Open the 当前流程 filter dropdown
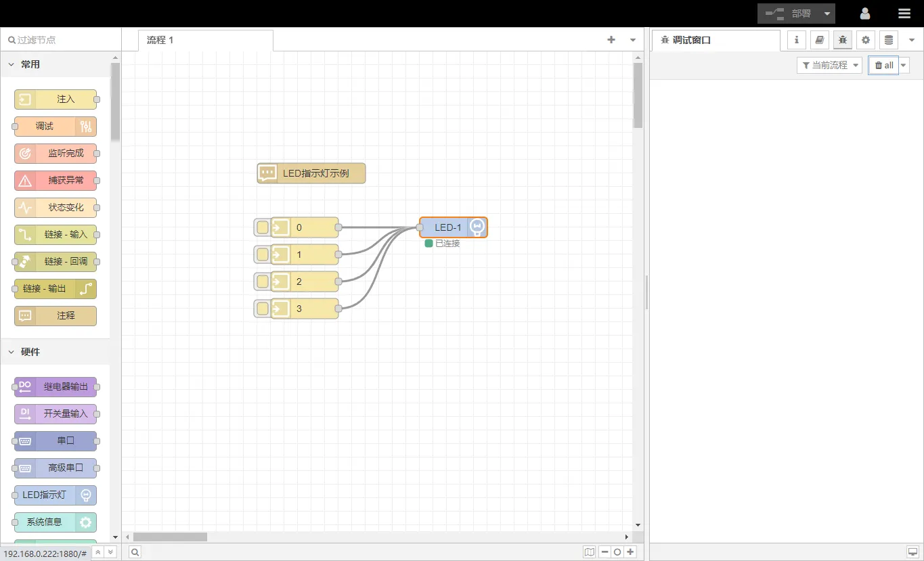Image resolution: width=924 pixels, height=561 pixels. click(x=829, y=65)
